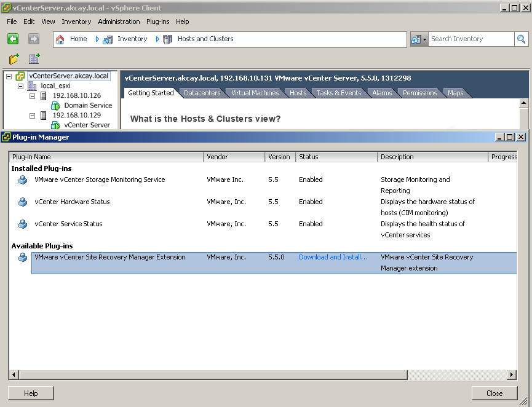532x407 pixels.
Task: Sort by Description column header
Action: [x=432, y=157]
